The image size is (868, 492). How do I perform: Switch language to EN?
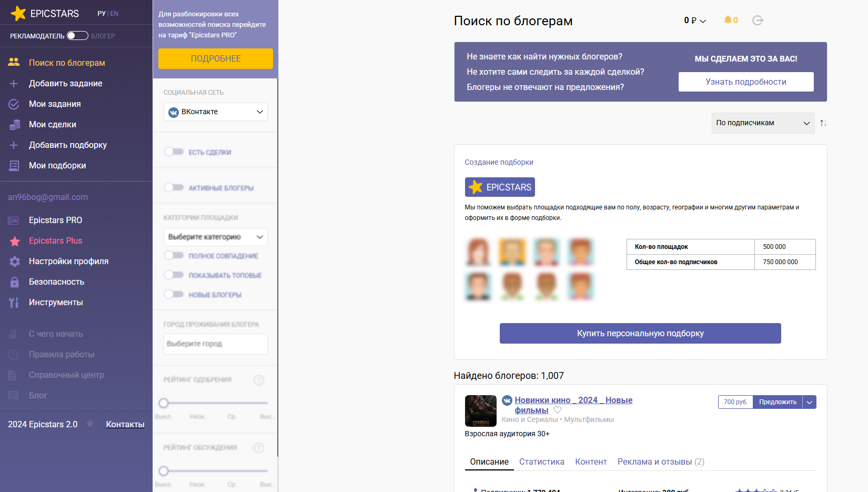(x=114, y=14)
